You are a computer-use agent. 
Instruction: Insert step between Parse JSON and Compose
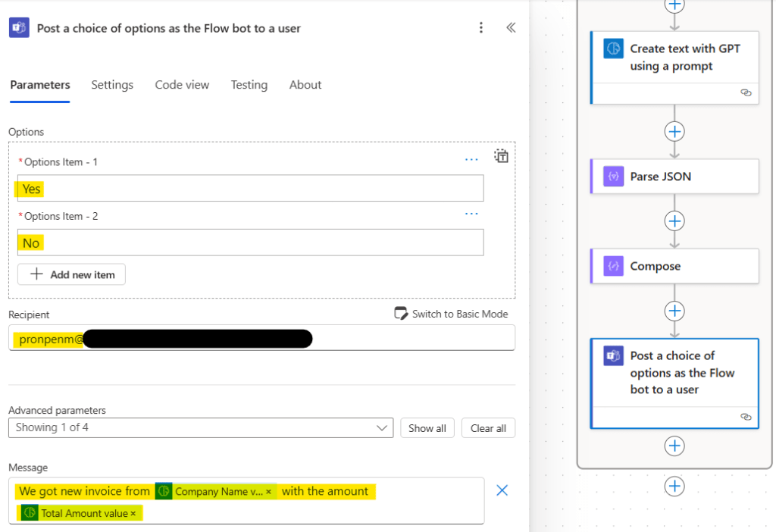click(x=674, y=221)
